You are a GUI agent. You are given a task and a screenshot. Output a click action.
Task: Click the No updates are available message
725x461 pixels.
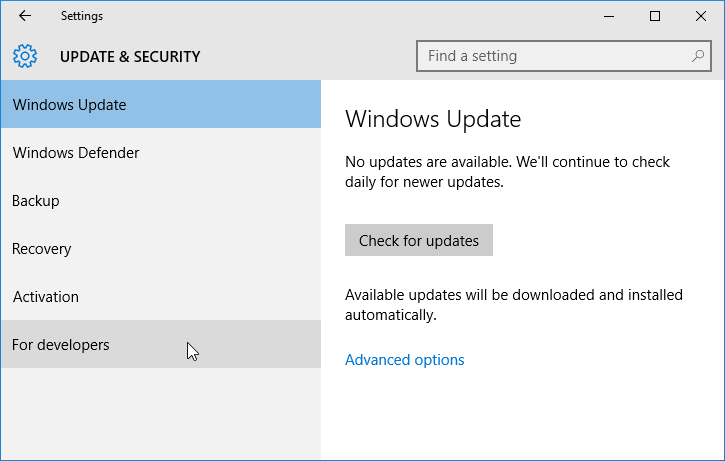point(507,172)
